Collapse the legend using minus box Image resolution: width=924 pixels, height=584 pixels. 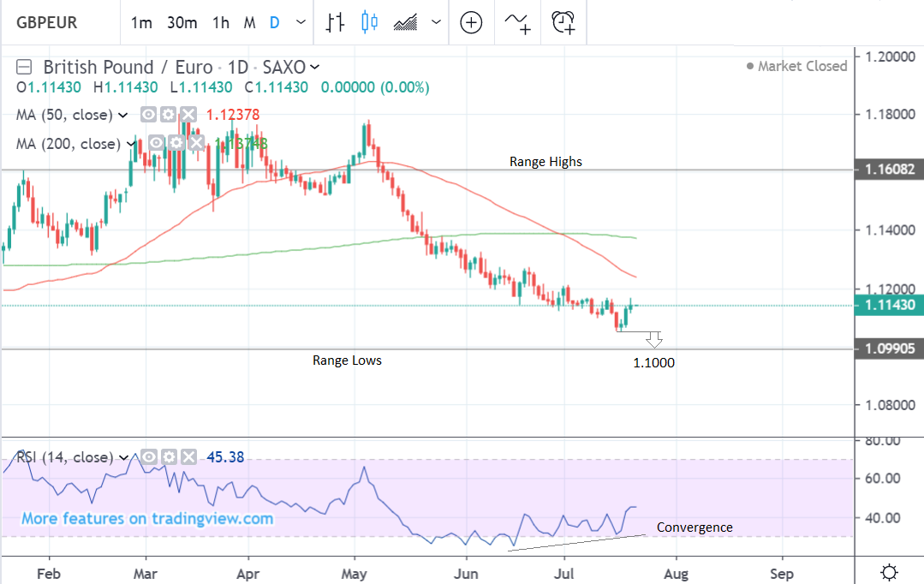pos(25,67)
